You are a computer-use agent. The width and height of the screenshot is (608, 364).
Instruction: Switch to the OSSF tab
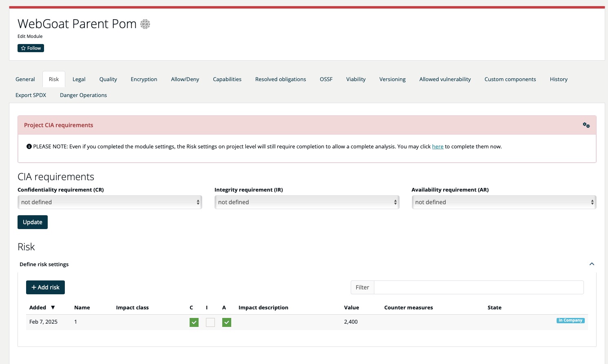coord(326,79)
